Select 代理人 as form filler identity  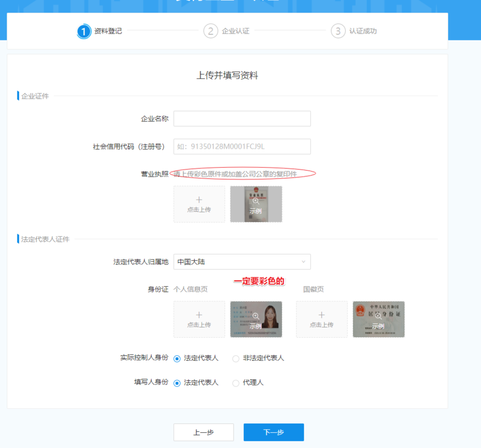(236, 383)
